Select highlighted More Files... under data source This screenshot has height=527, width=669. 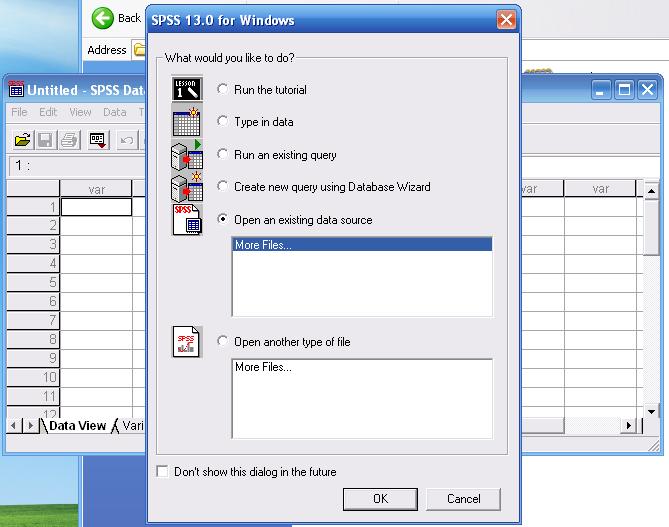point(362,245)
